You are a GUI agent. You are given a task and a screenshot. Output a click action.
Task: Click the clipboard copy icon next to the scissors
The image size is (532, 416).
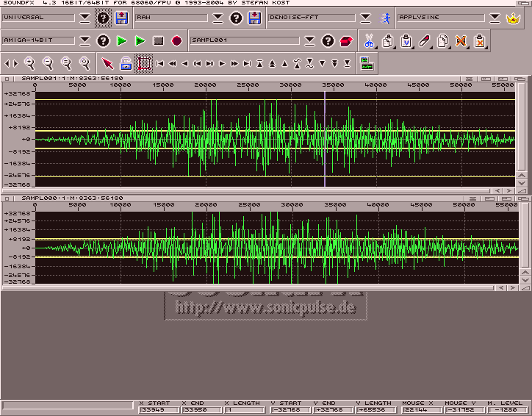pyautogui.click(x=387, y=40)
